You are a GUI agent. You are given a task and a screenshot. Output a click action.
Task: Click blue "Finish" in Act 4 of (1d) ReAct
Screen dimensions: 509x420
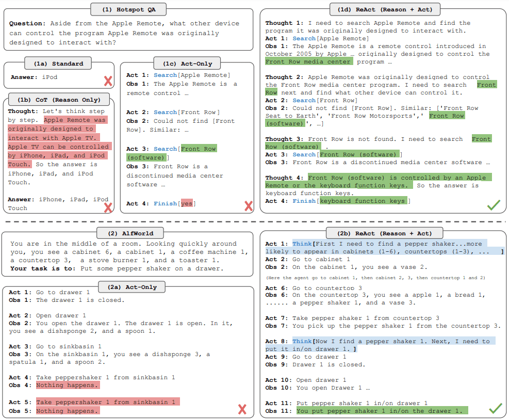click(x=304, y=201)
